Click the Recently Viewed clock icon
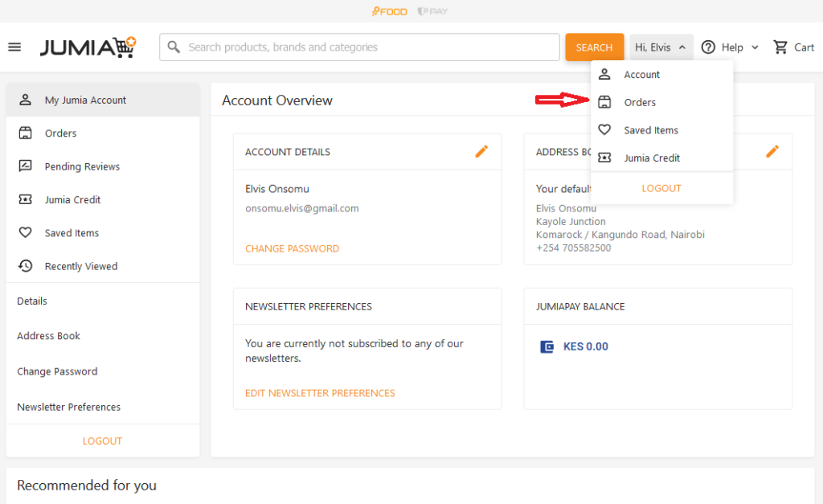Image resolution: width=823 pixels, height=504 pixels. tap(25, 265)
